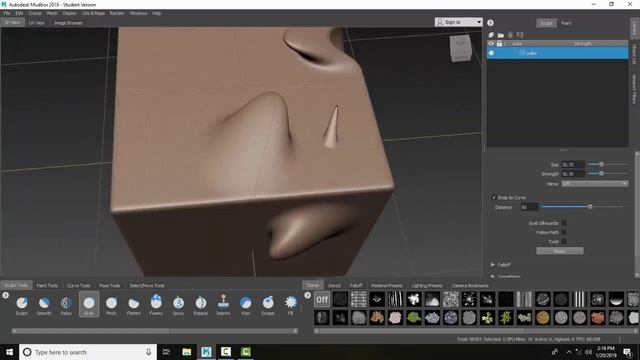The width and height of the screenshot is (640, 360).
Task: Select the Sculpt tool
Action: point(22,305)
